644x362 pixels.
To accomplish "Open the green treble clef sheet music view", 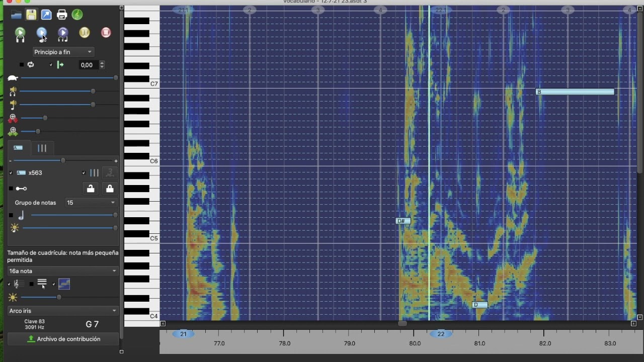I will coord(77,15).
